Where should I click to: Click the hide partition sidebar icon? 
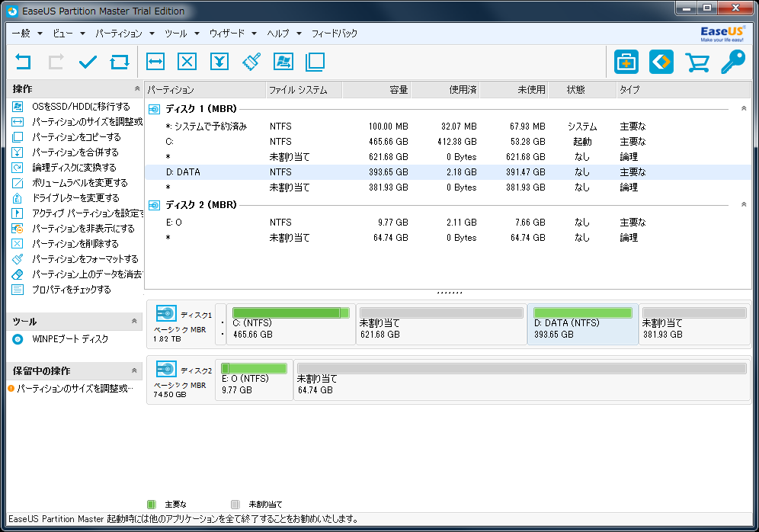coord(18,229)
